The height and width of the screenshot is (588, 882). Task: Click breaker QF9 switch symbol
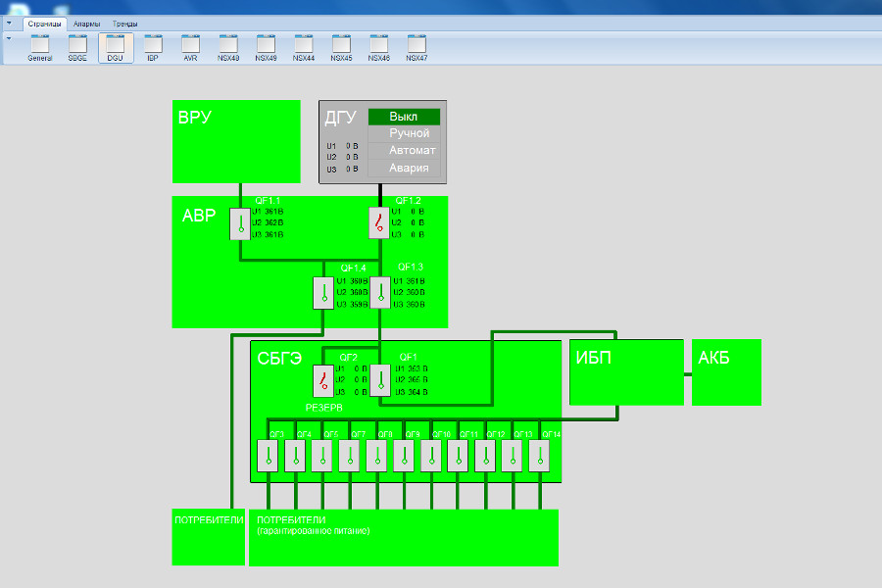[x=404, y=456]
